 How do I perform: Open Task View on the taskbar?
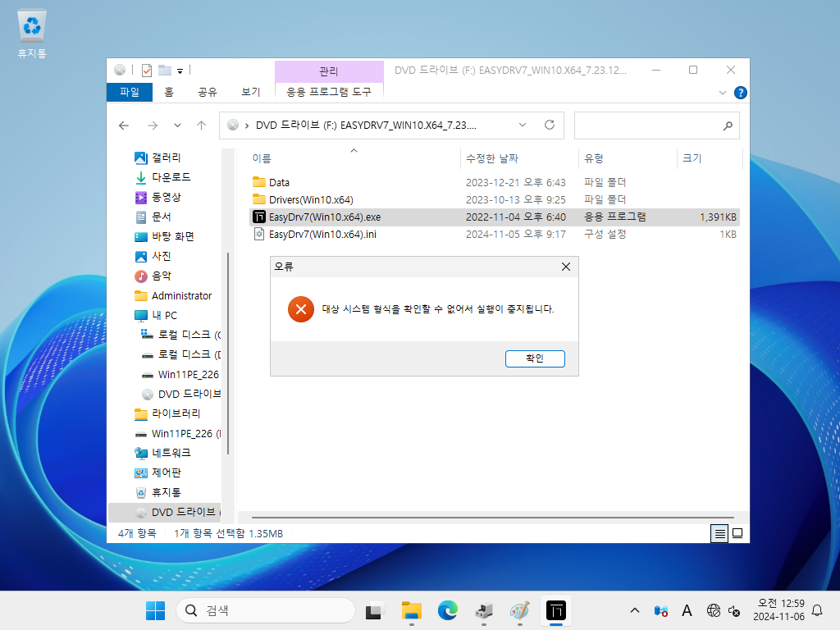(375, 610)
